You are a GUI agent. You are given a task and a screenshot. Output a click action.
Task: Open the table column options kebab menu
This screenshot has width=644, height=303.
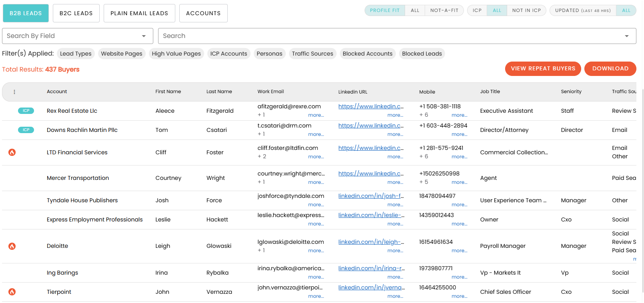(x=14, y=92)
